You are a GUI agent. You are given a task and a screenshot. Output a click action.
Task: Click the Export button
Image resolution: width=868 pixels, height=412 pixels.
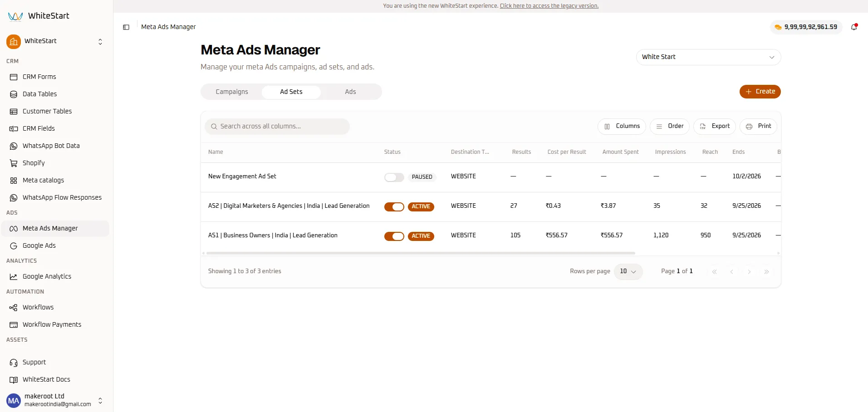pos(715,127)
